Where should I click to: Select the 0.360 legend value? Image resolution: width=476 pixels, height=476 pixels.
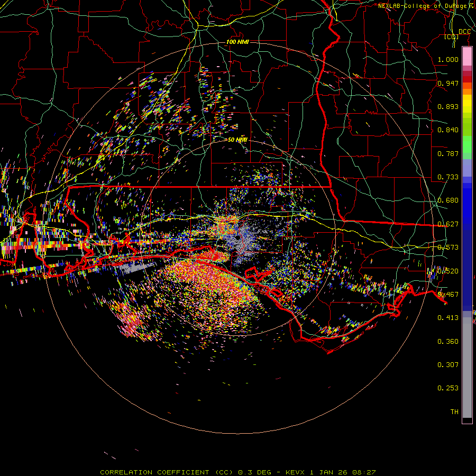pos(448,342)
